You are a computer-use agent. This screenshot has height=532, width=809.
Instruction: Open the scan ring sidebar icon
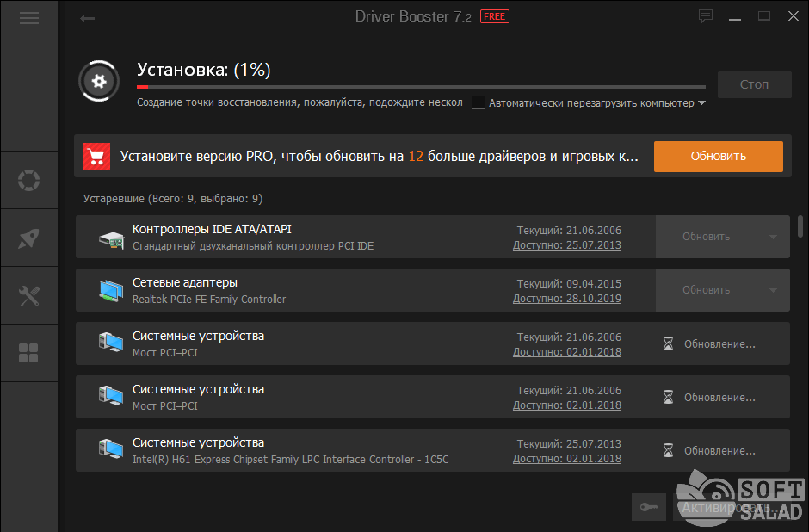[x=29, y=180]
